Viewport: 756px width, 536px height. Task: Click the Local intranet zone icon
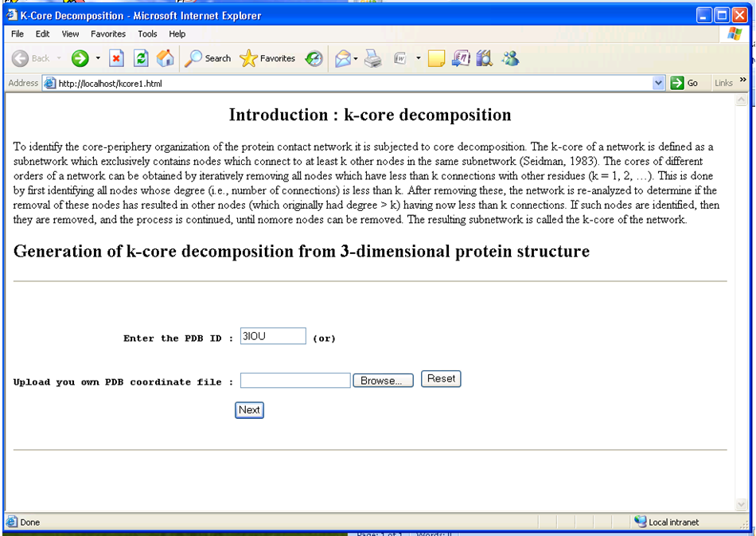(x=641, y=522)
